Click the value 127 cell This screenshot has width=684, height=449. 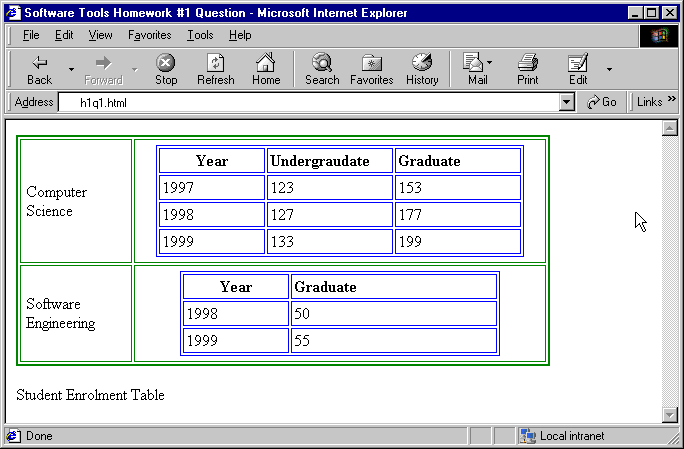[x=330, y=215]
